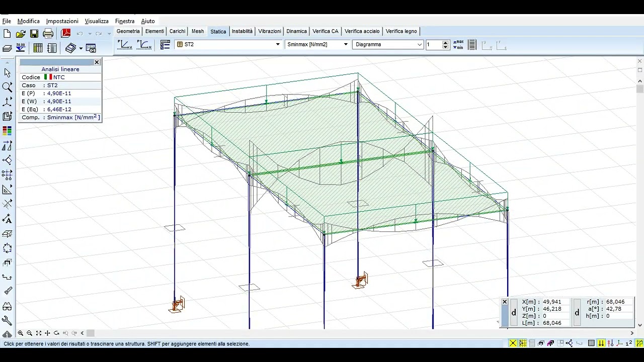Open the wrench options tool
The image size is (644, 362).
7,320
